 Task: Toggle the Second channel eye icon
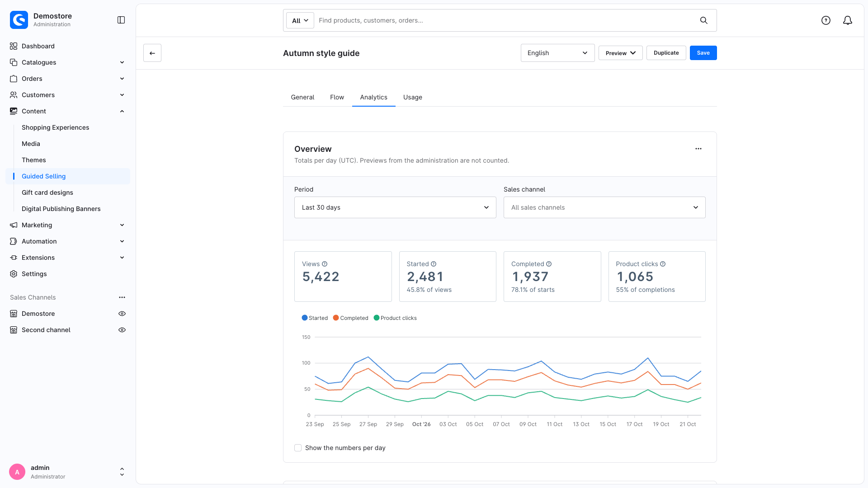tap(122, 330)
